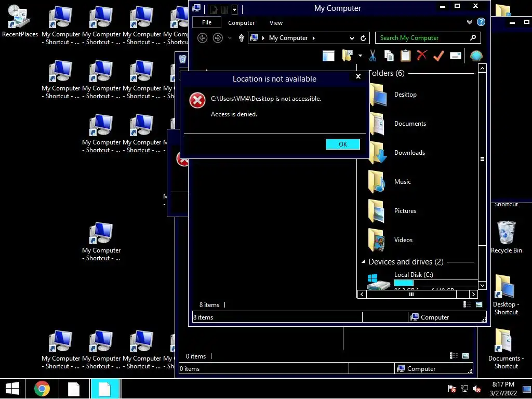Switch to details view in My Computer
This screenshot has height=399, width=532.
(467, 304)
